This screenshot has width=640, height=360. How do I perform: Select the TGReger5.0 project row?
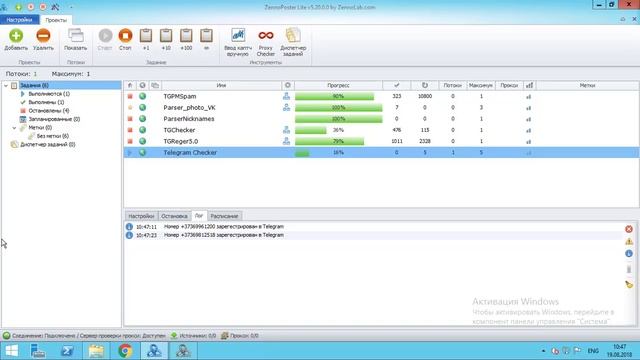(381, 141)
